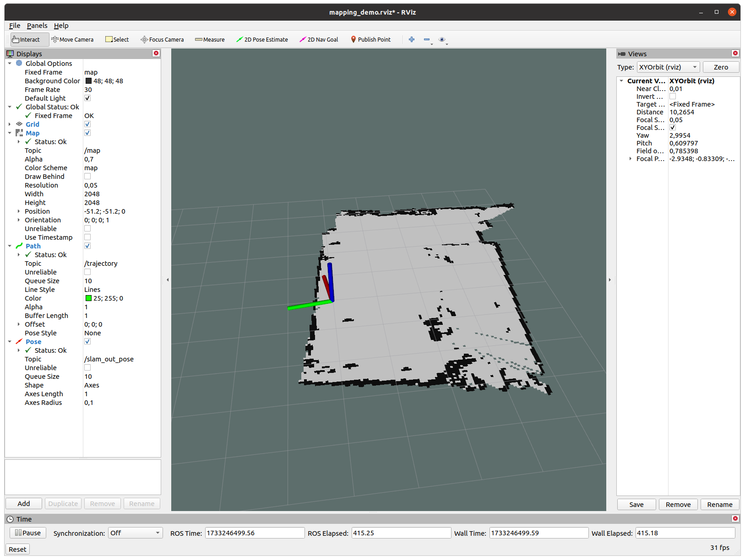Activate the Publish Point tool
Viewport: 745px width, 560px height.
[x=370, y=40]
